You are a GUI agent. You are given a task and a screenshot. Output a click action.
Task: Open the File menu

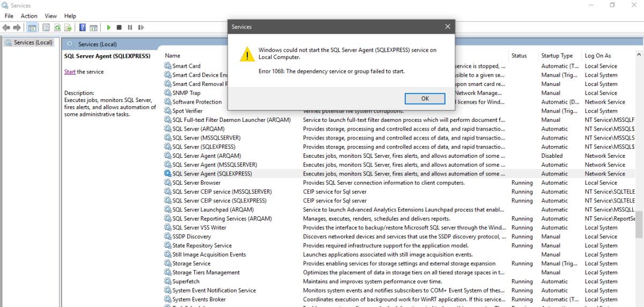pyautogui.click(x=9, y=16)
